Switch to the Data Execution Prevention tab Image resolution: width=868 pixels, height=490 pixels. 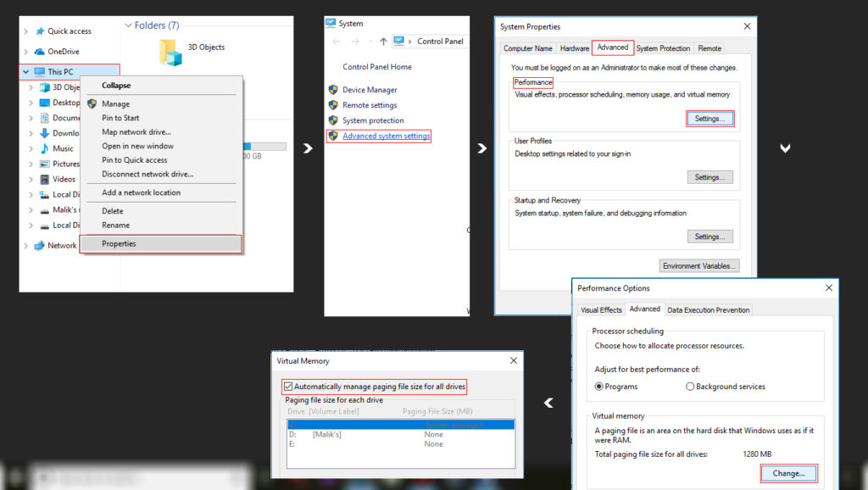coord(708,310)
